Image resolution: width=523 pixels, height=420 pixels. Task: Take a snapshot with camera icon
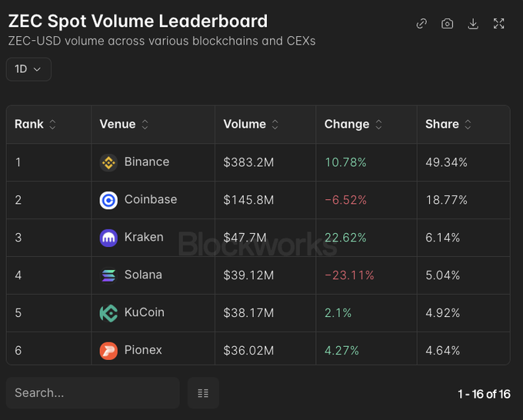[448, 24]
